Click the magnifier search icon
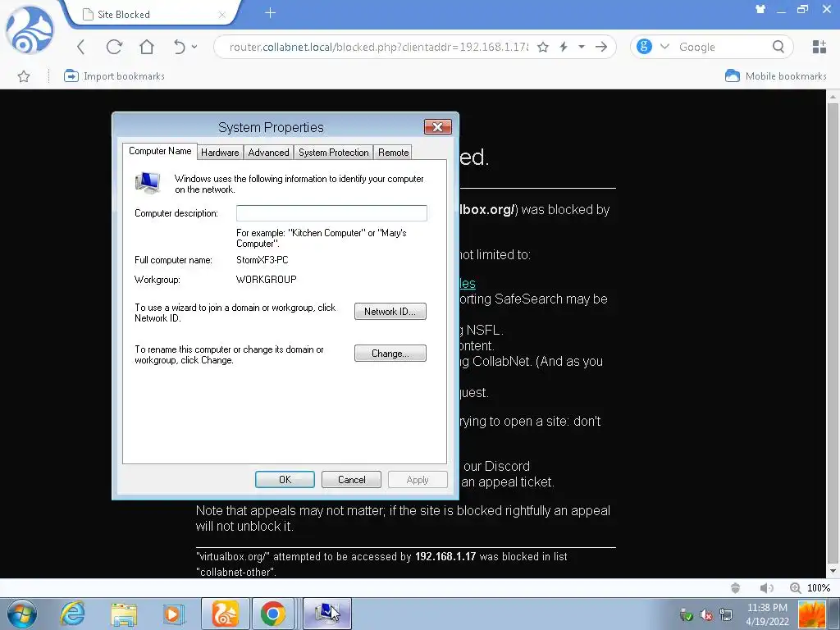This screenshot has width=840, height=630. 778,47
